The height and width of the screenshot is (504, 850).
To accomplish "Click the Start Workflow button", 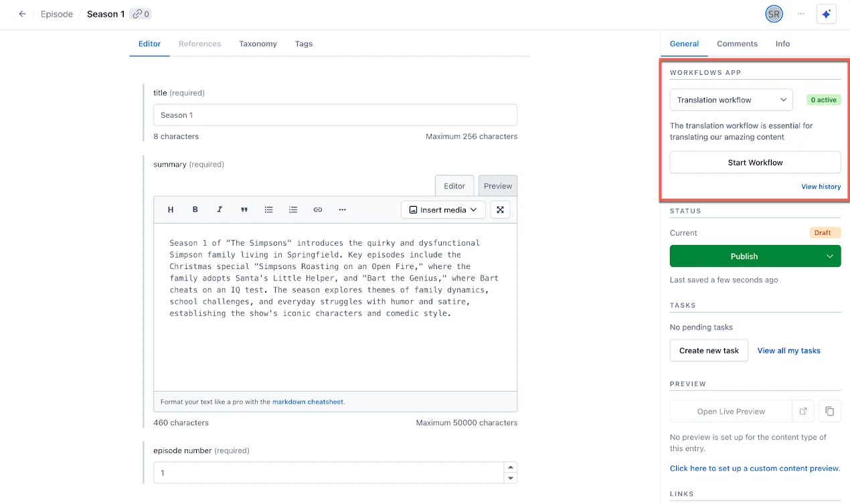I will click(x=755, y=162).
